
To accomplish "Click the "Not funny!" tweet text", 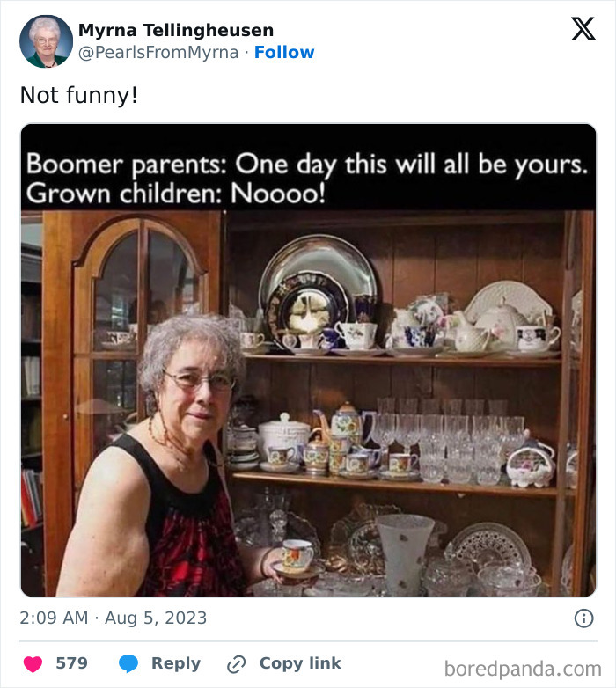I will coord(79,95).
